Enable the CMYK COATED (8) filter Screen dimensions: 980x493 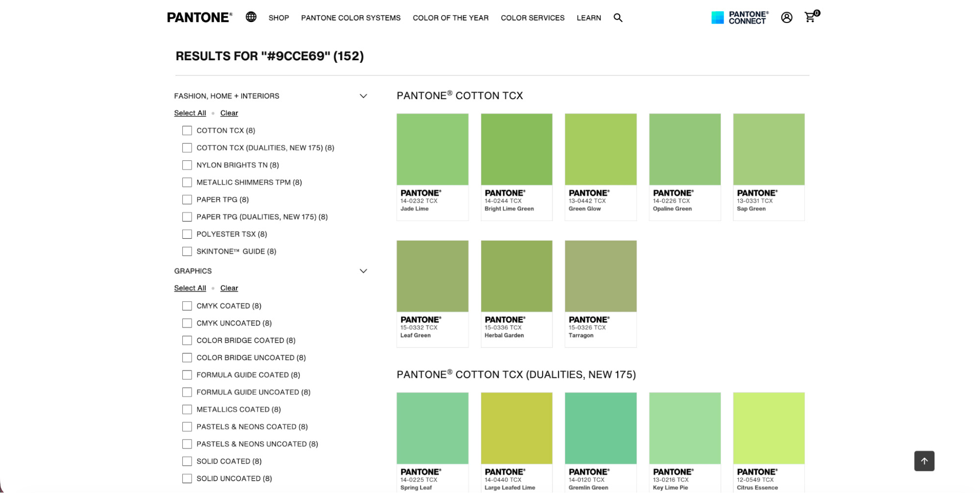click(x=187, y=305)
